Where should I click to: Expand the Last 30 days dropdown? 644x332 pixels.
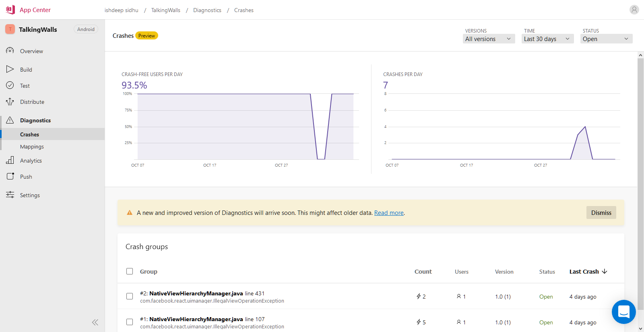(x=547, y=39)
